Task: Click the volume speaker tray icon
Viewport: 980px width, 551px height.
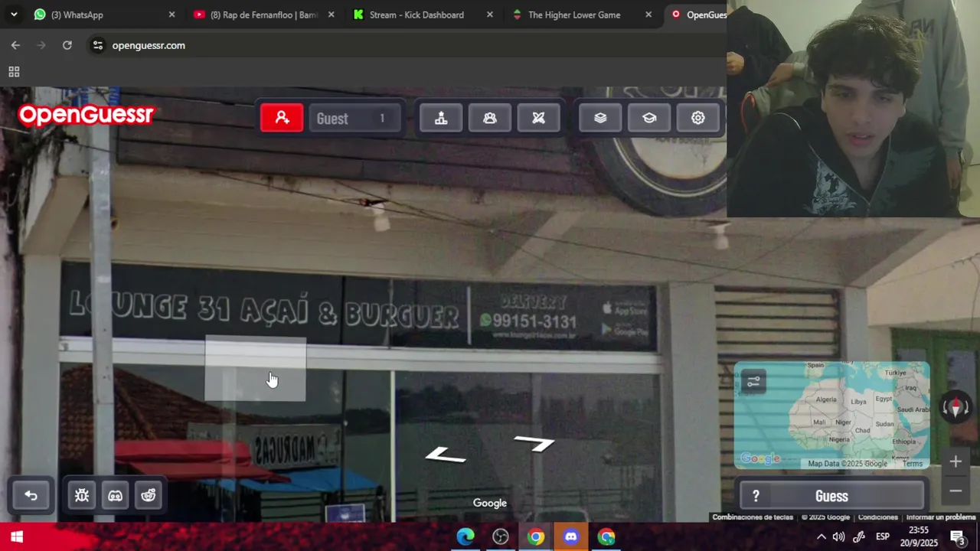Action: pos(839,536)
